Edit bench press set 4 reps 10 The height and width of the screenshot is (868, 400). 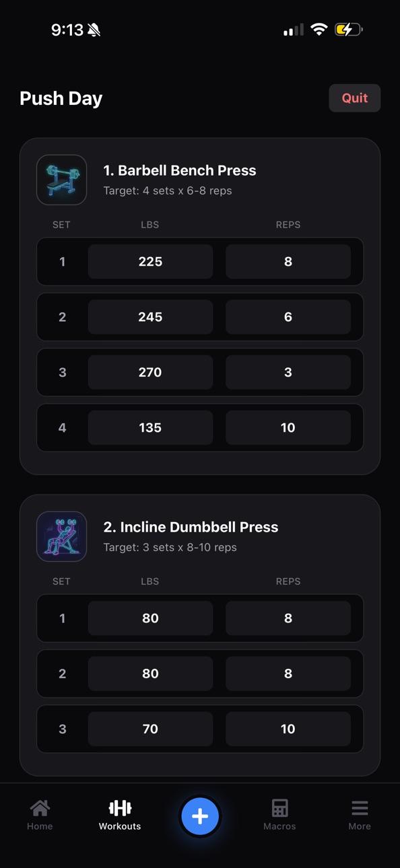tap(288, 427)
